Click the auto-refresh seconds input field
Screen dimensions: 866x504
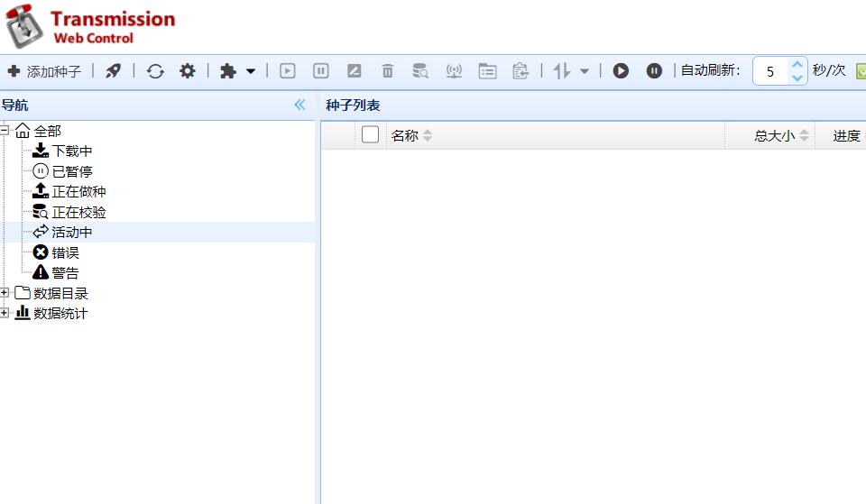pyautogui.click(x=770, y=71)
